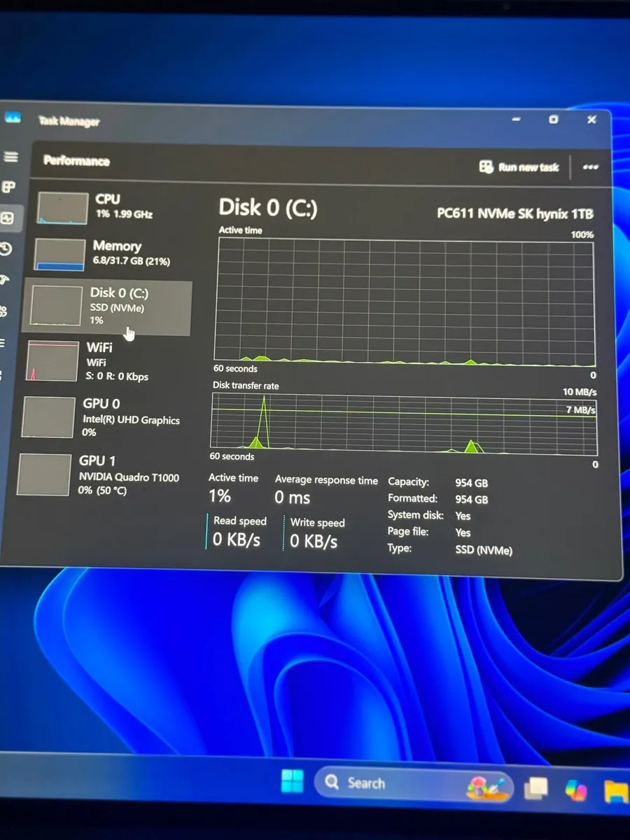Close the Task Manager window
Viewport: 630px width, 840px height.
[591, 120]
